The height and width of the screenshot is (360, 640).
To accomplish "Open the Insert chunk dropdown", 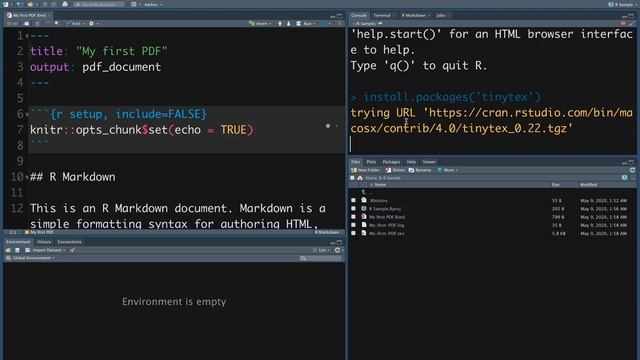I will pos(260,24).
